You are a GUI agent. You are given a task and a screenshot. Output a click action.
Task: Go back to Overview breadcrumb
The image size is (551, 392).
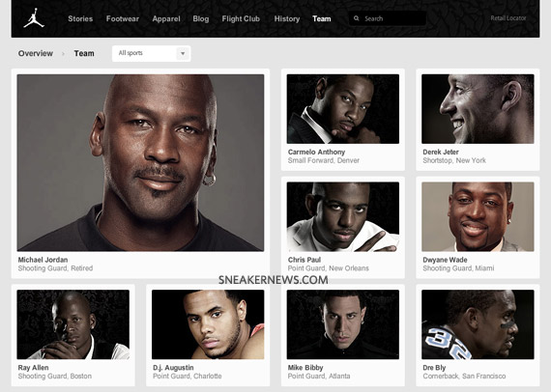tap(36, 53)
